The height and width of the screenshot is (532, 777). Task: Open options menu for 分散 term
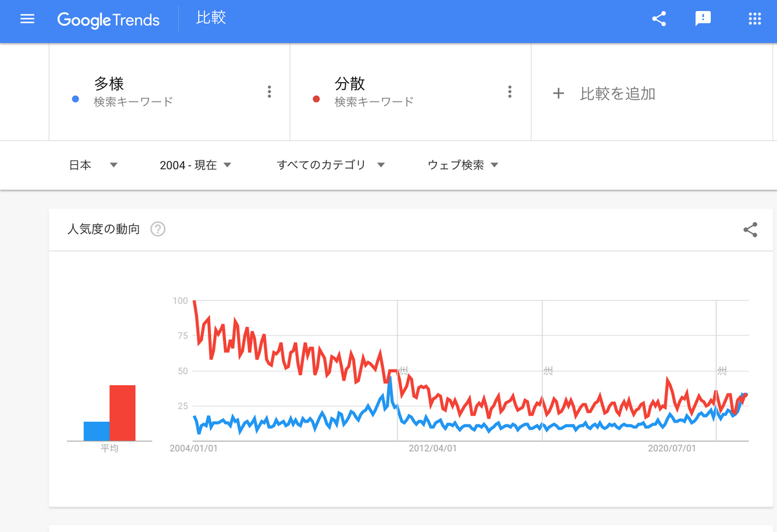(x=510, y=92)
